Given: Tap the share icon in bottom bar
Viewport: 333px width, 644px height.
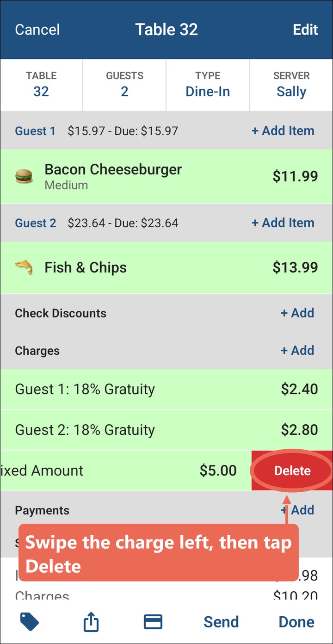Looking at the screenshot, I should [x=91, y=622].
